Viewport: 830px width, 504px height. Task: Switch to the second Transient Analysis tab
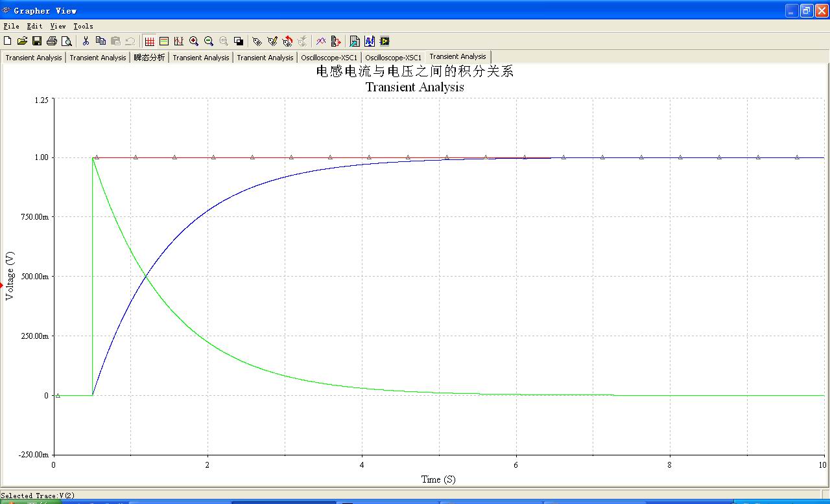point(98,58)
